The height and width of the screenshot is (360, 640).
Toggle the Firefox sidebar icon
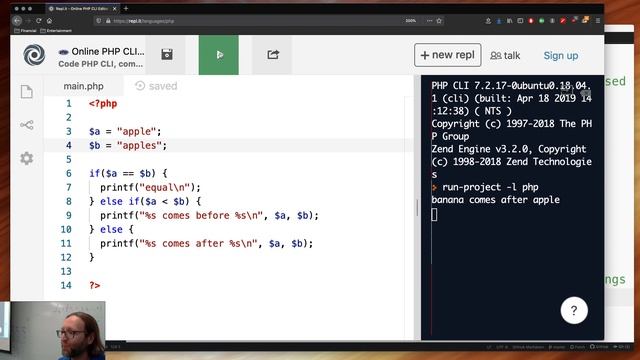pos(520,21)
